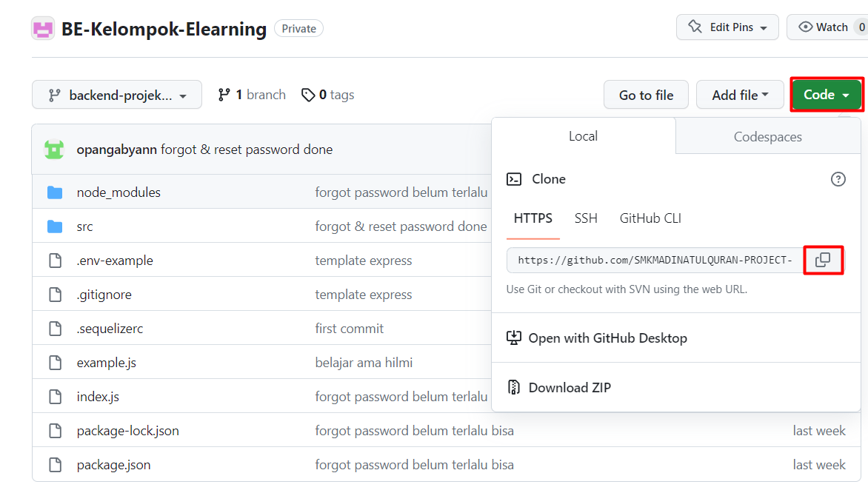Click 'template express' commit for .gitignore
The image size is (868, 490).
tap(364, 295)
